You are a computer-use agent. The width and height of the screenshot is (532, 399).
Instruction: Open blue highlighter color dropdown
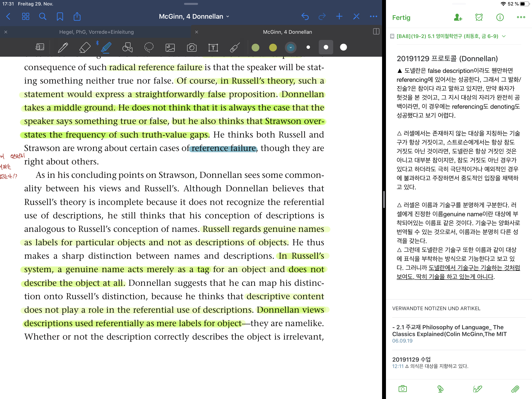291,47
